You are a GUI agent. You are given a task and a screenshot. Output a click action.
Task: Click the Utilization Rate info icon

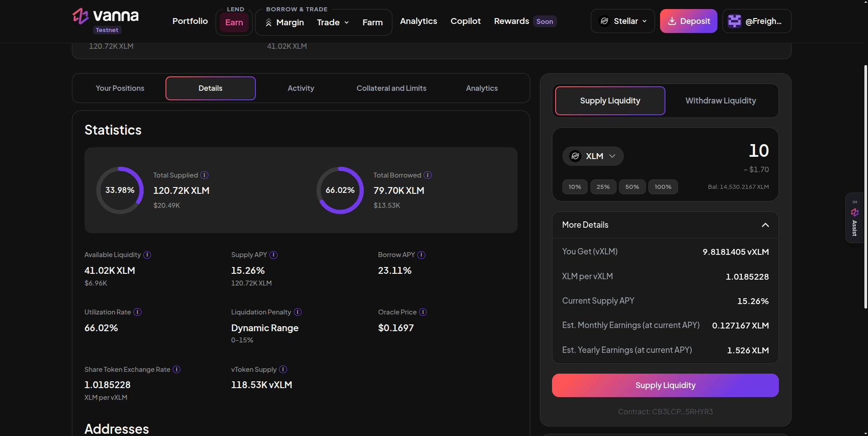(137, 312)
